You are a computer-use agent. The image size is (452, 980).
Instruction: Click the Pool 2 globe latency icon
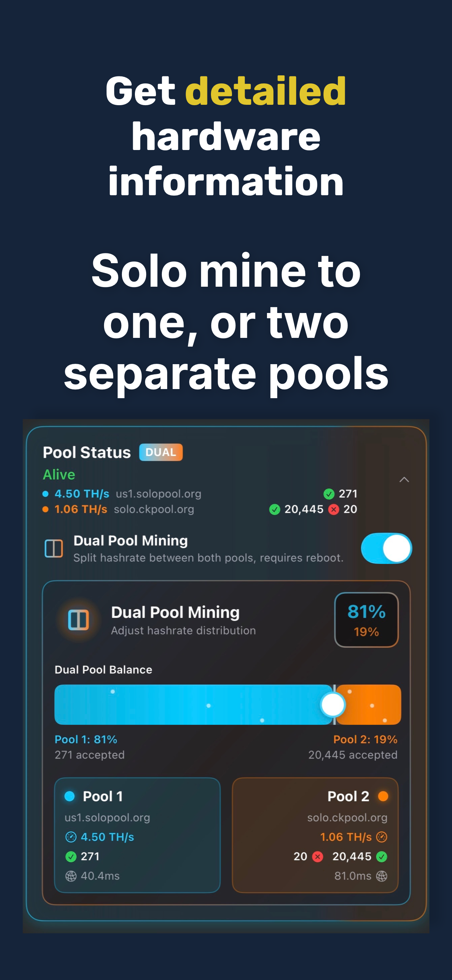pos(382,876)
